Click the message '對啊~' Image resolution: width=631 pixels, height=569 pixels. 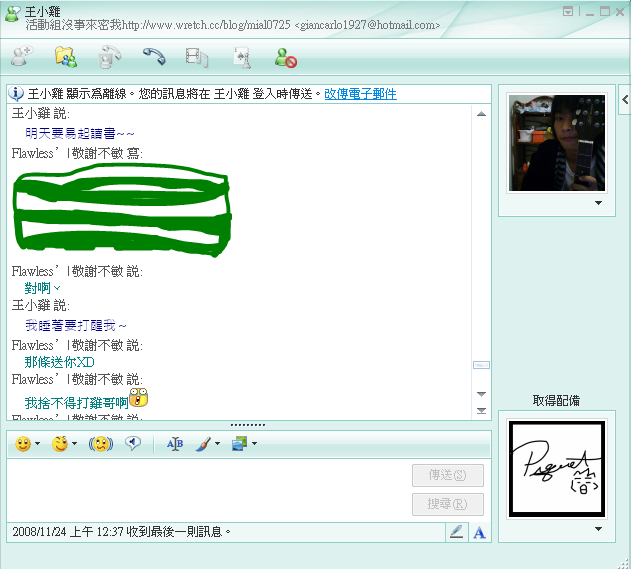tap(42, 288)
